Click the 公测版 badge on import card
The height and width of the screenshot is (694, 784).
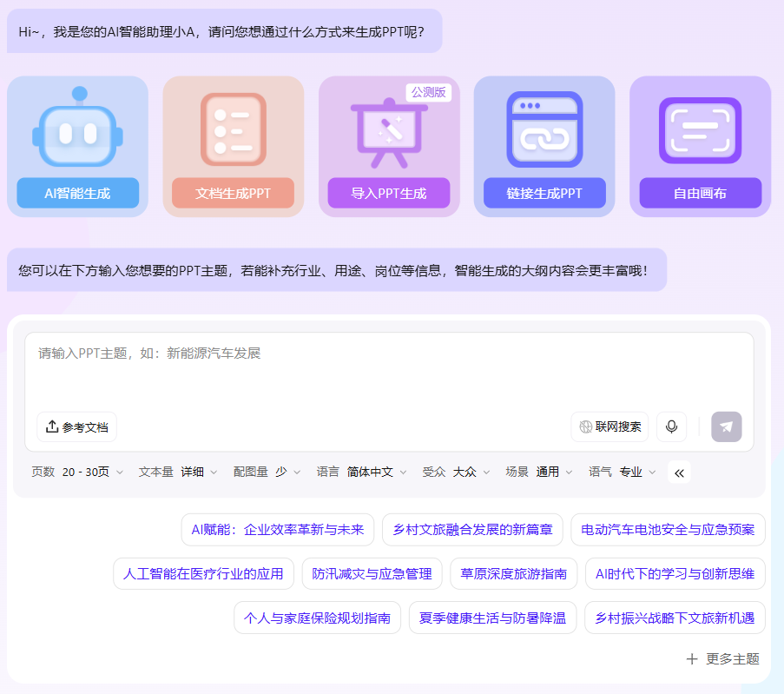pyautogui.click(x=429, y=93)
